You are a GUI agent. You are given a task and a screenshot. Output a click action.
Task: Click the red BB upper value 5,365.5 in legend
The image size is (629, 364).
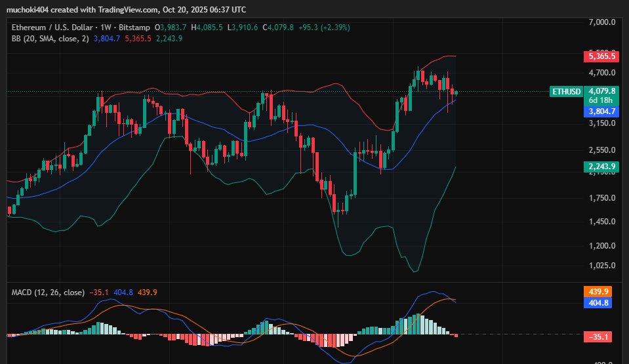click(138, 39)
